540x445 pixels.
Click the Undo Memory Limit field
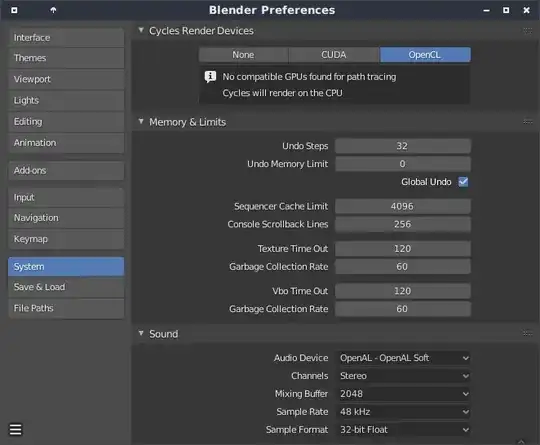[403, 164]
